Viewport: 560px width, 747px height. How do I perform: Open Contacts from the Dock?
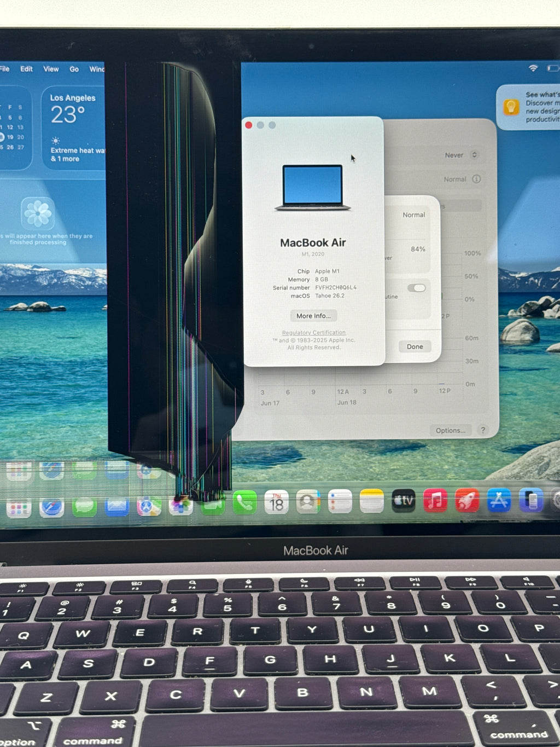pyautogui.click(x=308, y=502)
